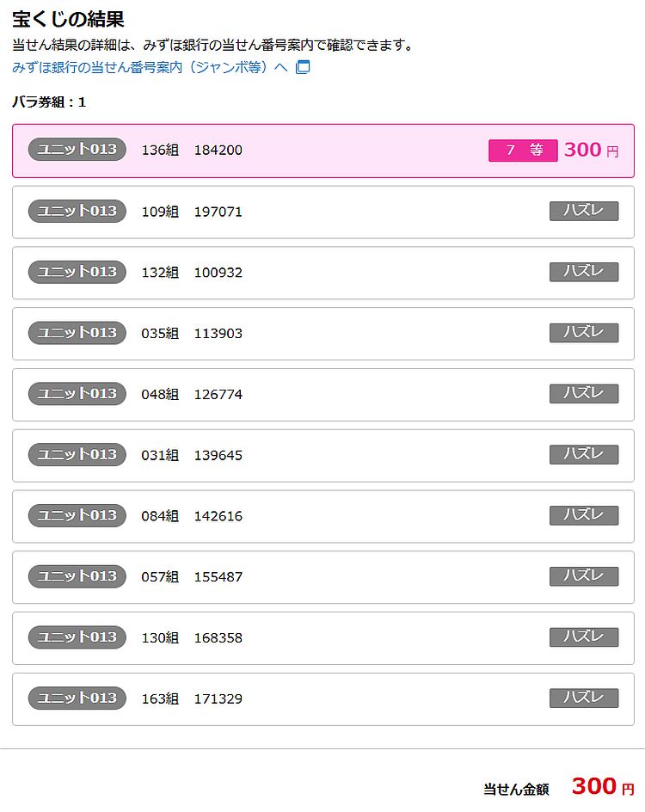Screen dimensions: 645x812
Task: Select ticket row 109組 197071
Action: [x=322, y=212]
